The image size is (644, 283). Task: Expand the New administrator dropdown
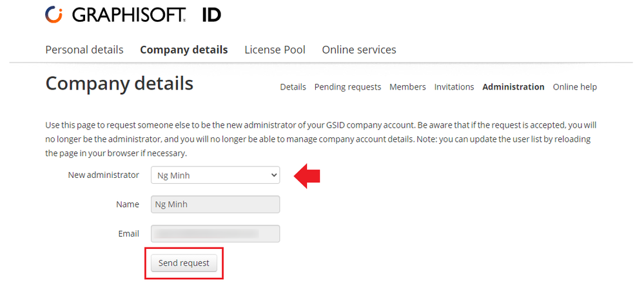pyautogui.click(x=215, y=175)
